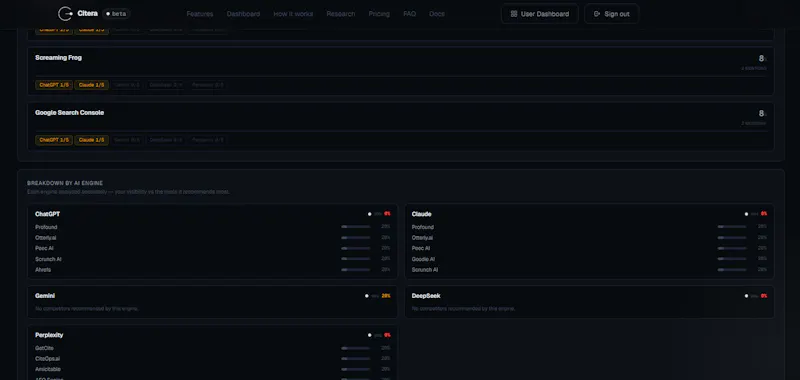
Task: Click the Citera brand name
Action: click(x=87, y=13)
